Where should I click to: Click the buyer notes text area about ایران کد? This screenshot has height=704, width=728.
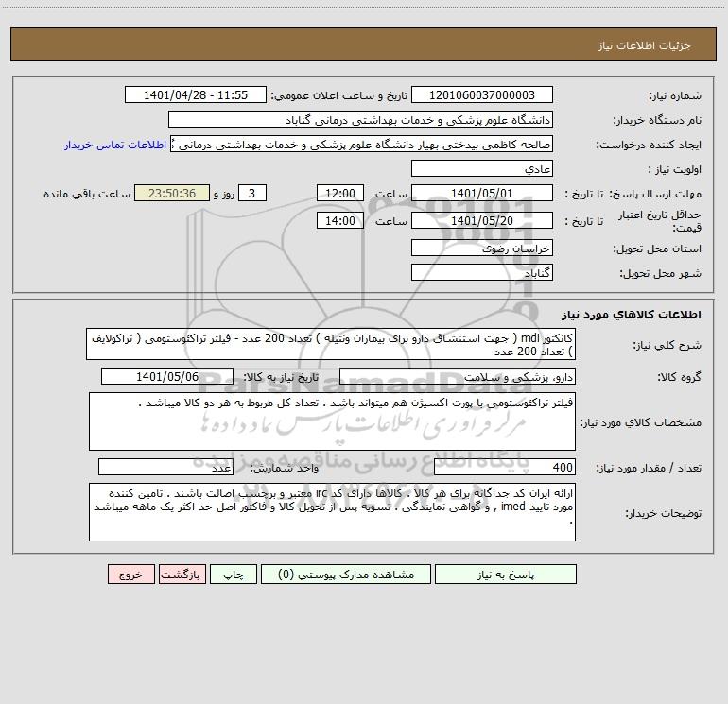(332, 512)
